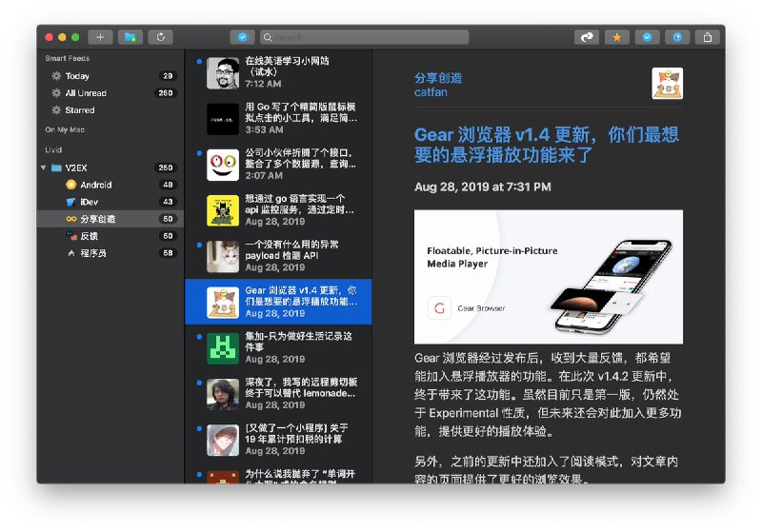The height and width of the screenshot is (532, 762).
Task: Mark all articles as read
Action: coord(242,37)
